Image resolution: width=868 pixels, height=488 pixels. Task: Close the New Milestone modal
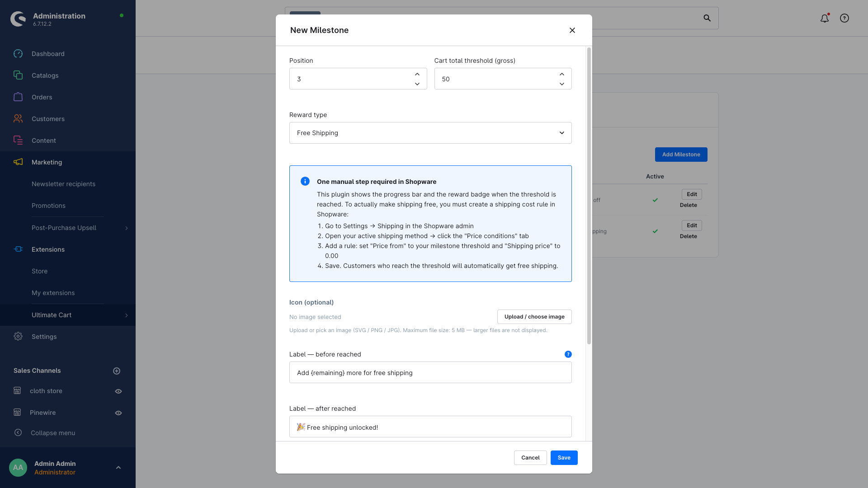pos(572,30)
